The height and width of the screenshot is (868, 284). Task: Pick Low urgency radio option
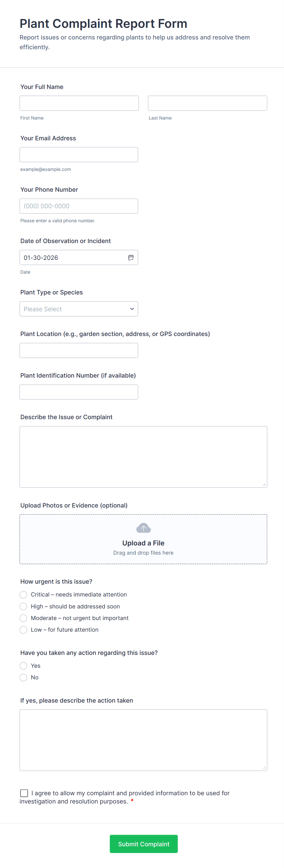pyautogui.click(x=24, y=630)
